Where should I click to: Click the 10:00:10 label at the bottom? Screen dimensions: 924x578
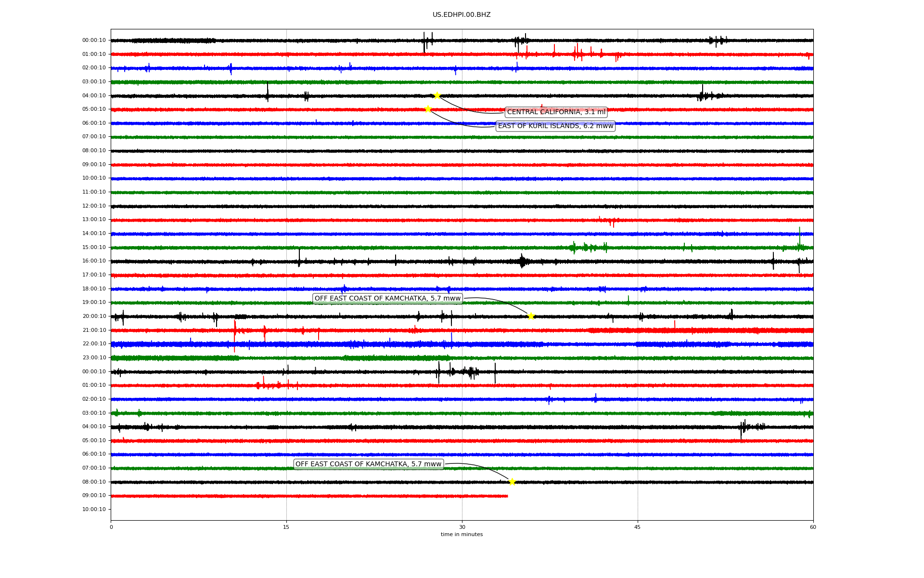click(94, 510)
